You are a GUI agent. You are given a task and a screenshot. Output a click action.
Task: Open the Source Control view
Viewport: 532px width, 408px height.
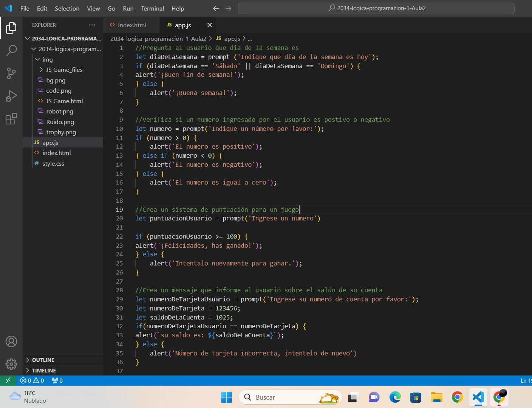(11, 73)
